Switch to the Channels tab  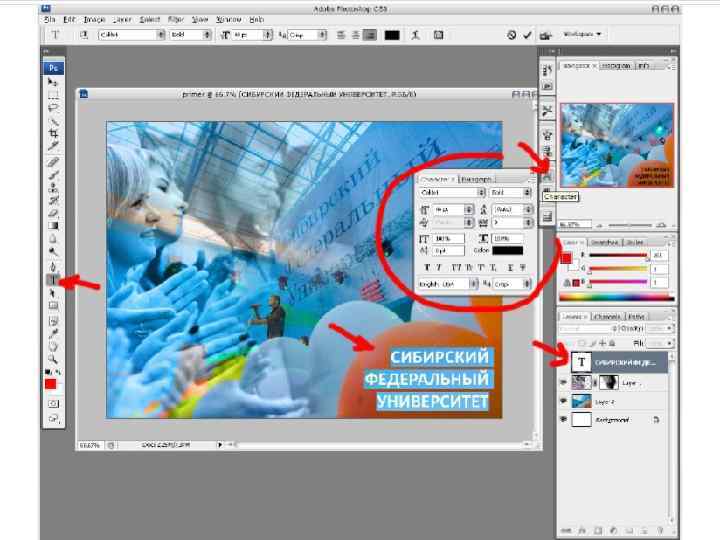607,316
